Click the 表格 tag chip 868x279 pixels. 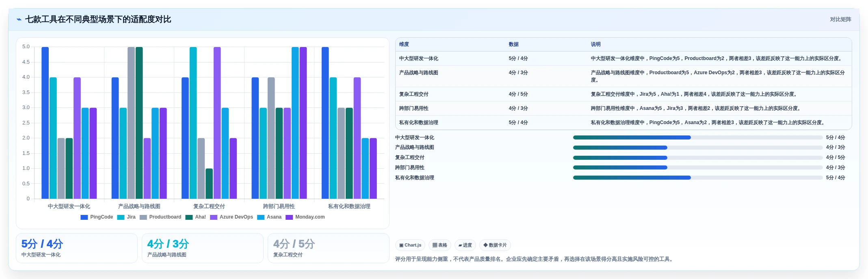click(440, 245)
